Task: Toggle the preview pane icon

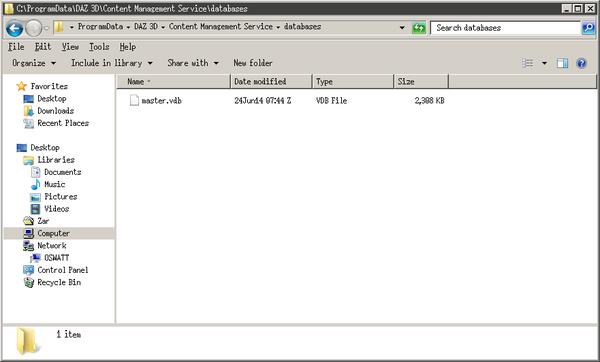Action: 562,63
